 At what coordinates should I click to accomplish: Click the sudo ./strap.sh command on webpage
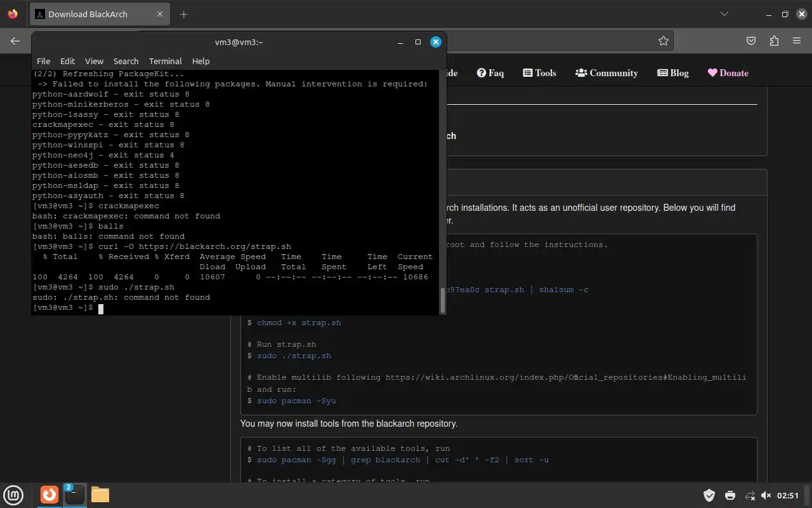(x=294, y=356)
